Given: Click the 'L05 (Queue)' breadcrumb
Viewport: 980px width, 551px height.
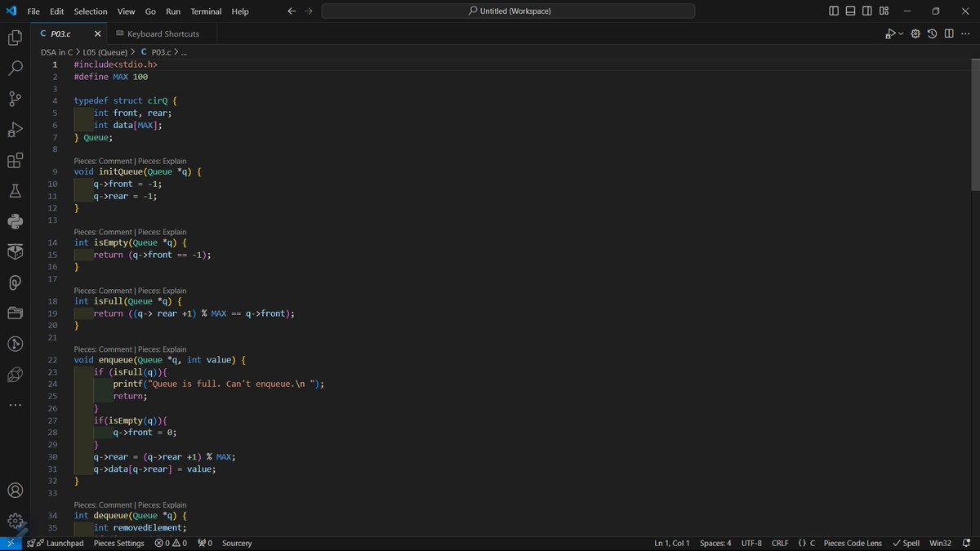Looking at the screenshot, I should tap(105, 52).
